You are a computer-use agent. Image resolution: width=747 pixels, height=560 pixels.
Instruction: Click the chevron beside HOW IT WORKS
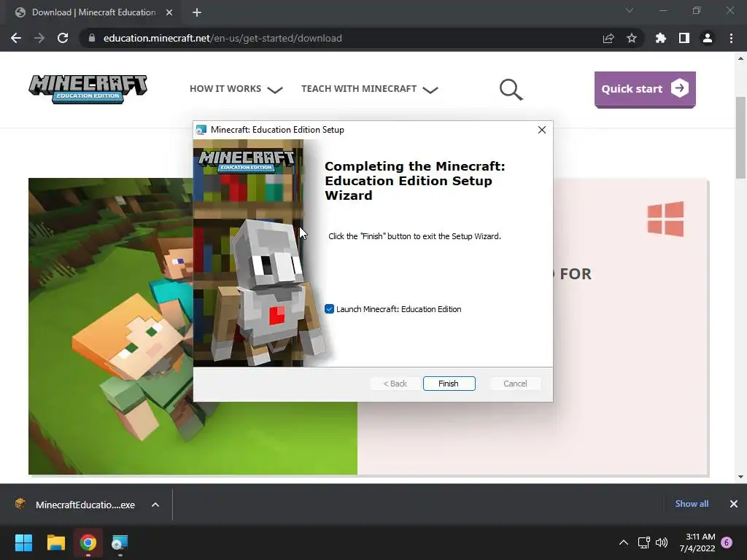[x=275, y=90]
